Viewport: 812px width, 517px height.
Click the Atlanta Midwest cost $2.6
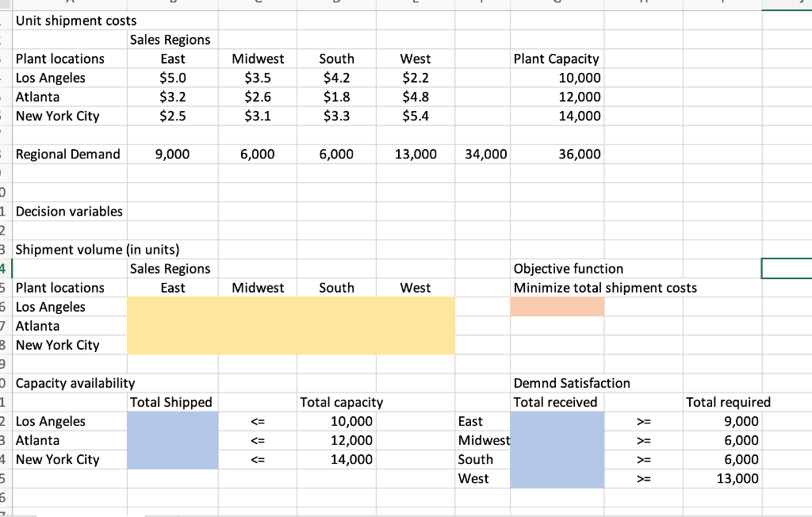tap(258, 98)
